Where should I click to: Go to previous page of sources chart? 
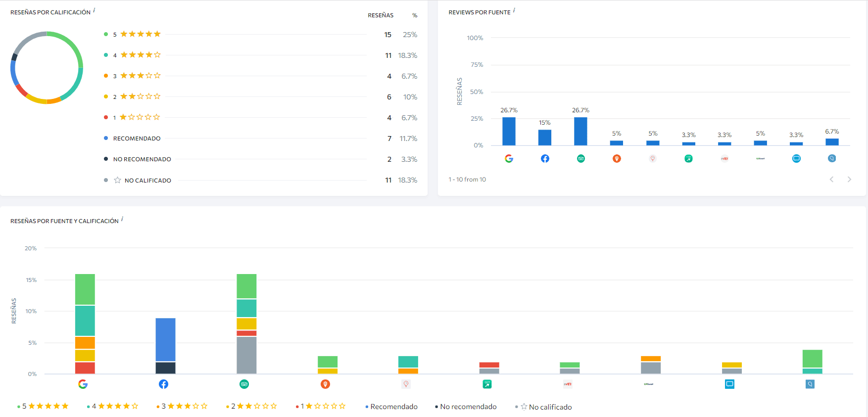click(831, 179)
